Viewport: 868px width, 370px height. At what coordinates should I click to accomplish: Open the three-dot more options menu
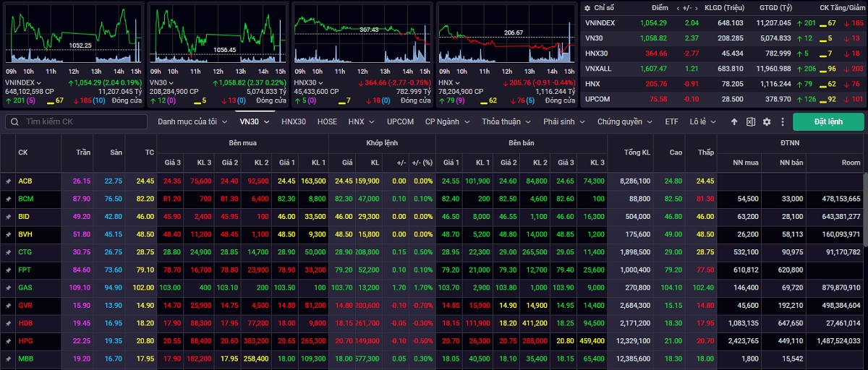pyautogui.click(x=781, y=122)
